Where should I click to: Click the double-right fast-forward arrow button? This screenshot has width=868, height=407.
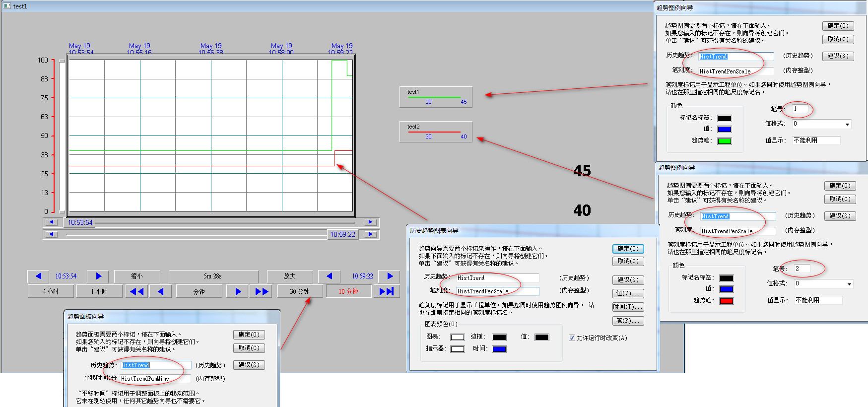[x=262, y=291]
